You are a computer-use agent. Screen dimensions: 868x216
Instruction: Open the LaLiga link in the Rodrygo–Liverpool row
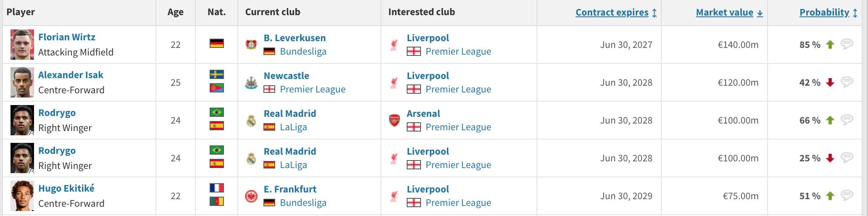point(293,165)
